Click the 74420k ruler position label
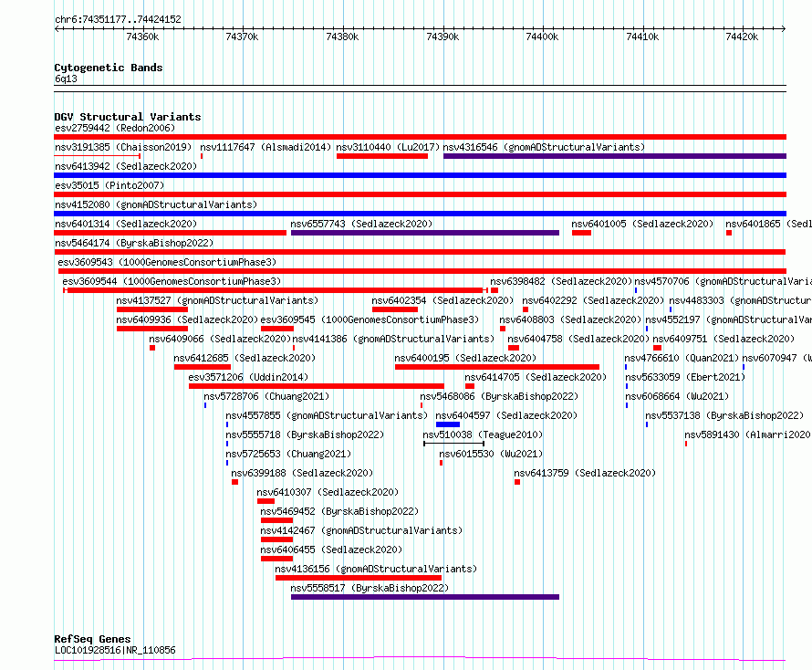 [x=742, y=37]
